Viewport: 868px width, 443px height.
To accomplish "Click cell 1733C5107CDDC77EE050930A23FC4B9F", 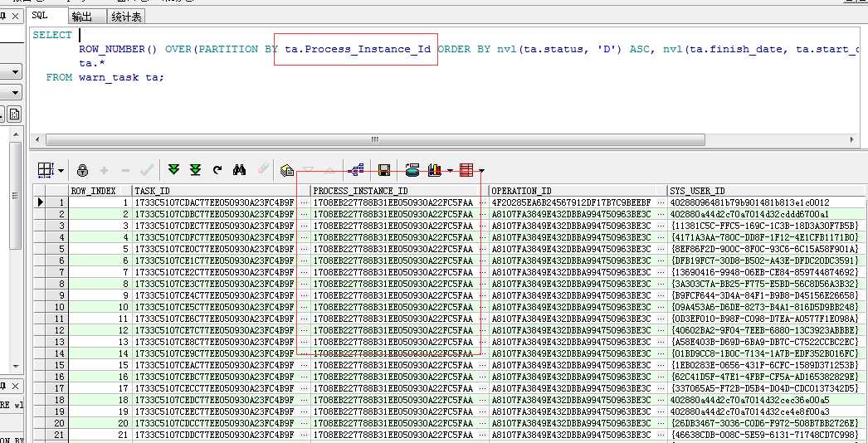I will [x=215, y=436].
